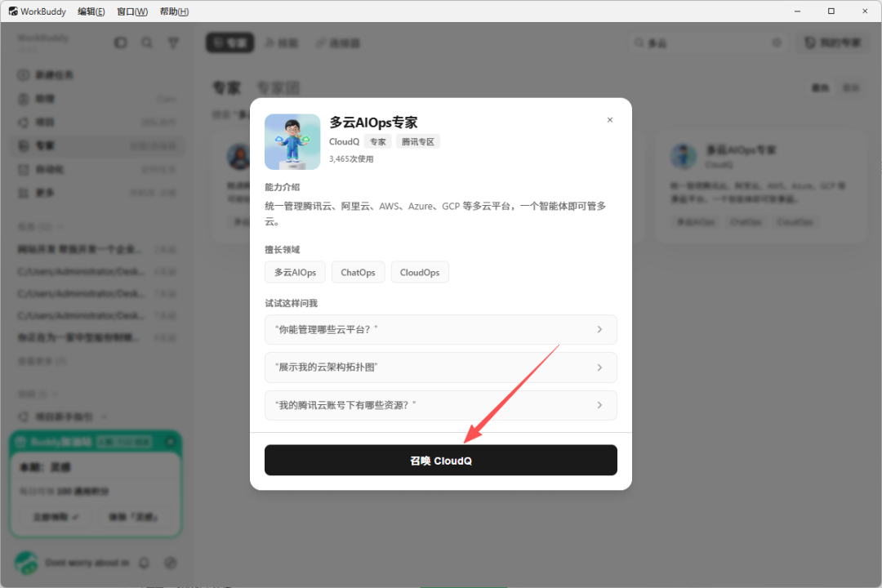
Task: Click chevron on 你能管理哪些云平台 row
Action: (599, 329)
